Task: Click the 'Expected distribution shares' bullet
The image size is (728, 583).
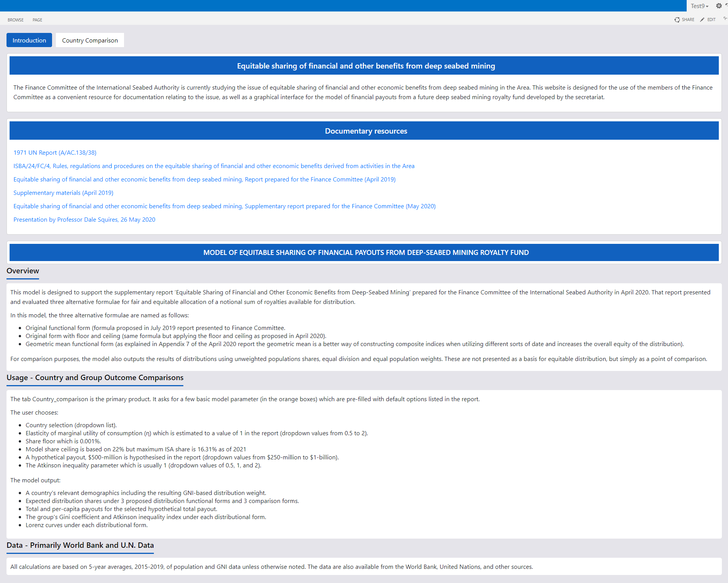Action: 162,501
